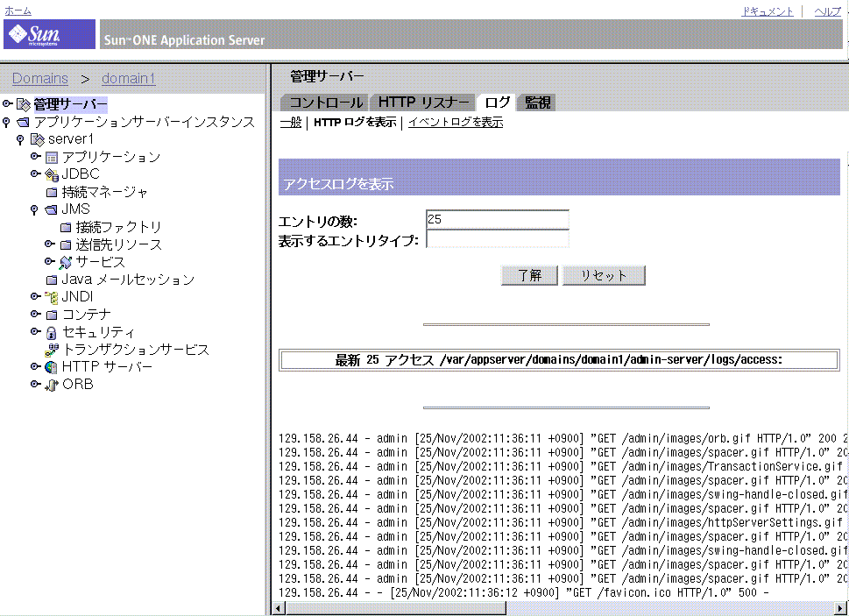This screenshot has height=616, width=849.
Task: Switch to the コントロール tab
Action: (x=325, y=103)
